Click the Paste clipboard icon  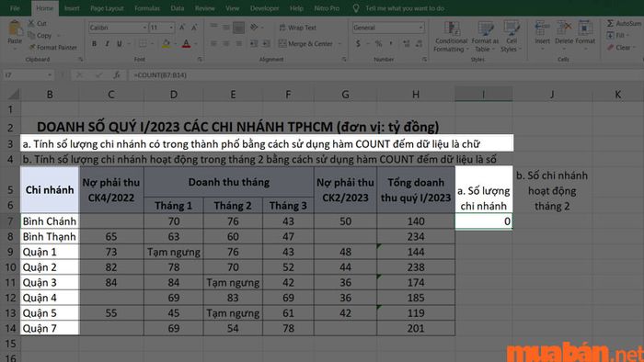pyautogui.click(x=15, y=28)
